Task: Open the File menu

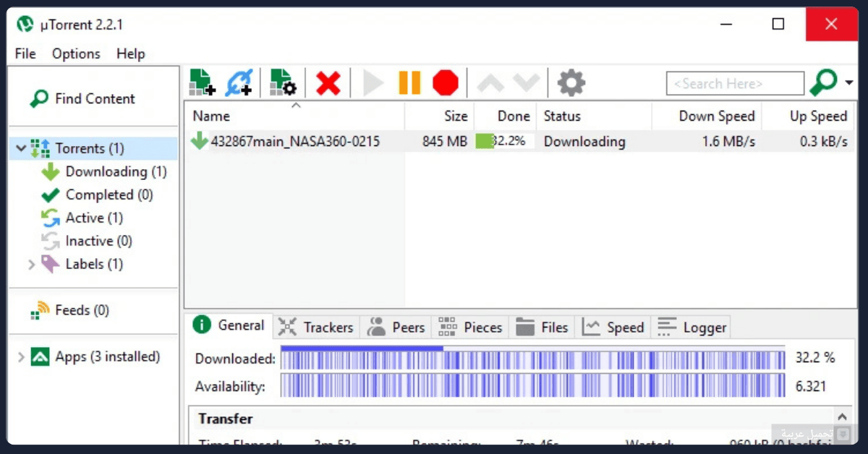Action: (x=25, y=53)
